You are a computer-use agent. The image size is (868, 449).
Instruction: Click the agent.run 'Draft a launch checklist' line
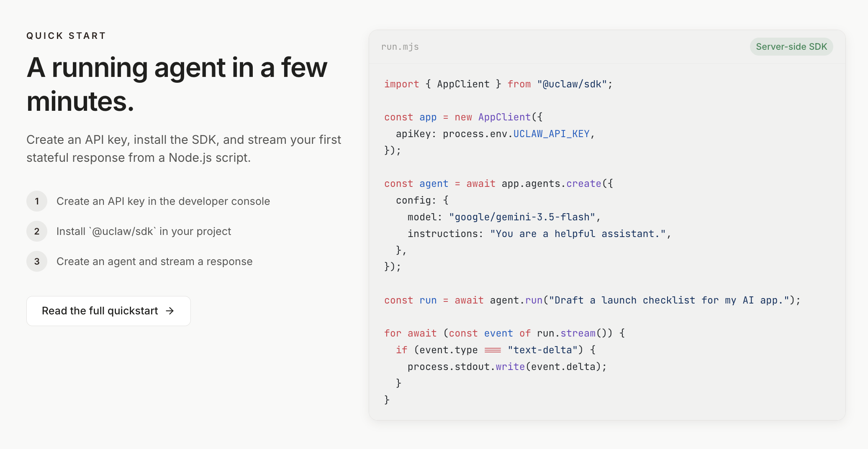pyautogui.click(x=592, y=301)
